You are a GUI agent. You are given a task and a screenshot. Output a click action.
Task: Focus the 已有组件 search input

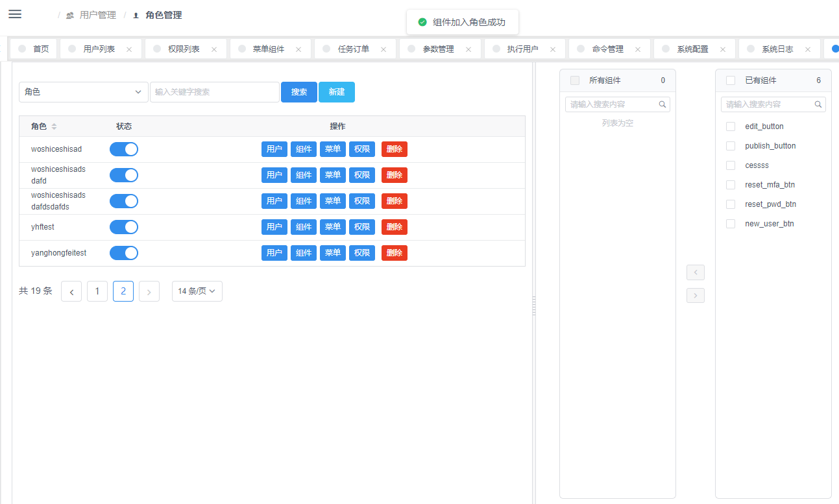773,104
